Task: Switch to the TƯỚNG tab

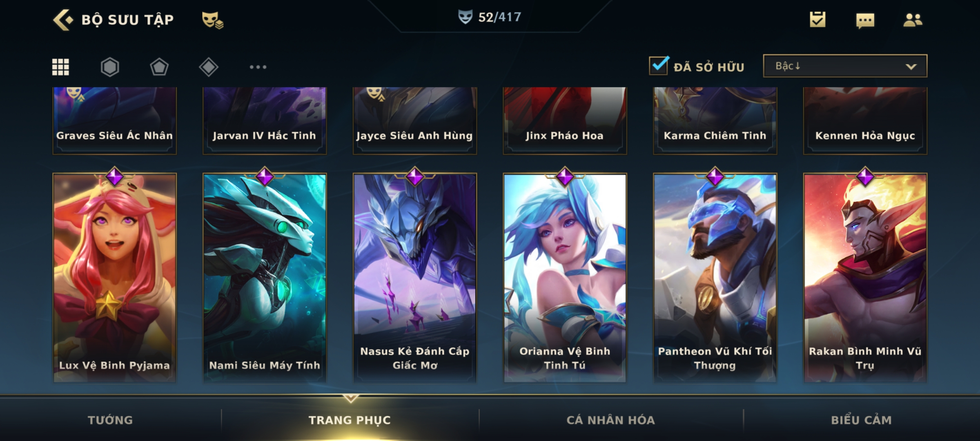Action: click(110, 420)
